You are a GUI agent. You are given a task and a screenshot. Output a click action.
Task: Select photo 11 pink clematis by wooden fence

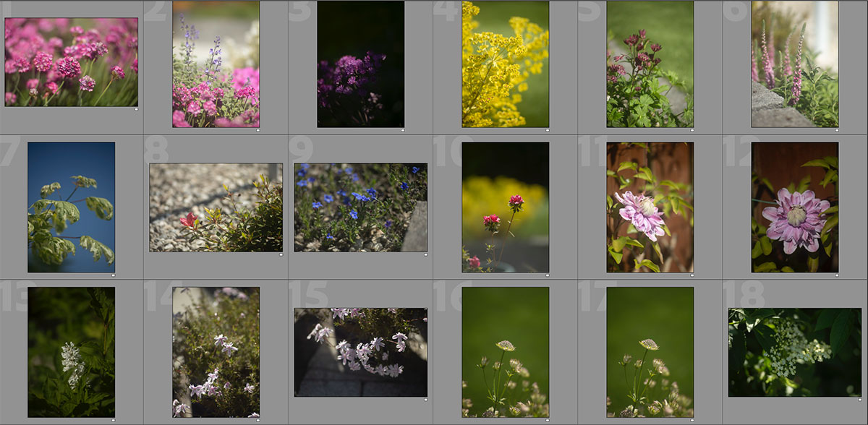pyautogui.click(x=650, y=207)
